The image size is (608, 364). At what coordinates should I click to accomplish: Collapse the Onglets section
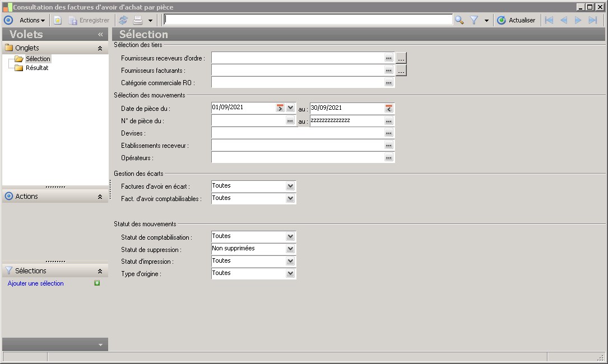point(100,49)
